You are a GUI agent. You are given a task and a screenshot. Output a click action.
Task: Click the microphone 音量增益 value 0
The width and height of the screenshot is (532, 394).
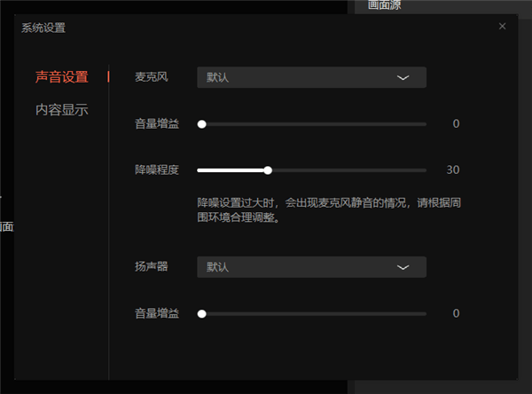(x=456, y=123)
